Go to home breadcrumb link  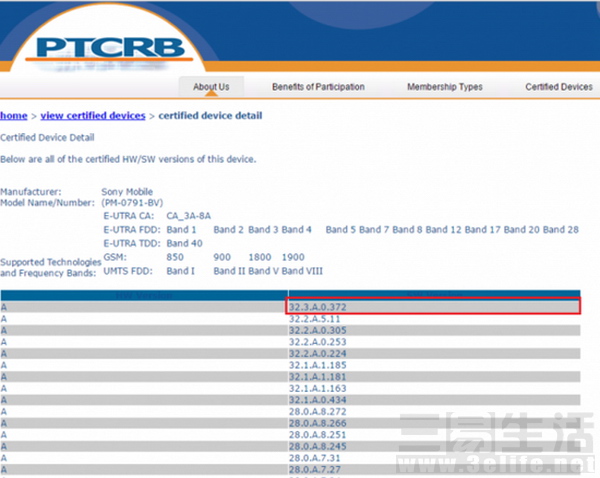(x=14, y=116)
